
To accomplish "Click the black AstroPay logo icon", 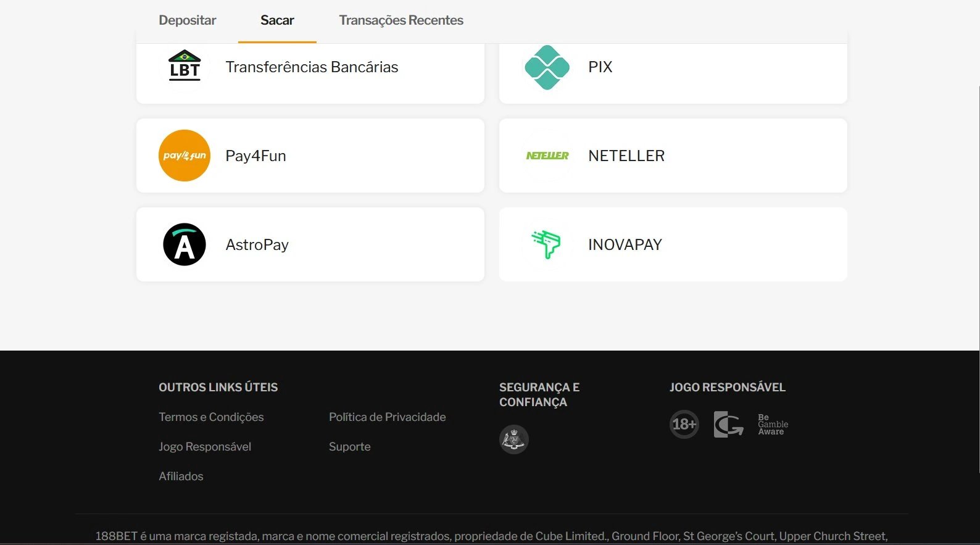I will click(185, 244).
